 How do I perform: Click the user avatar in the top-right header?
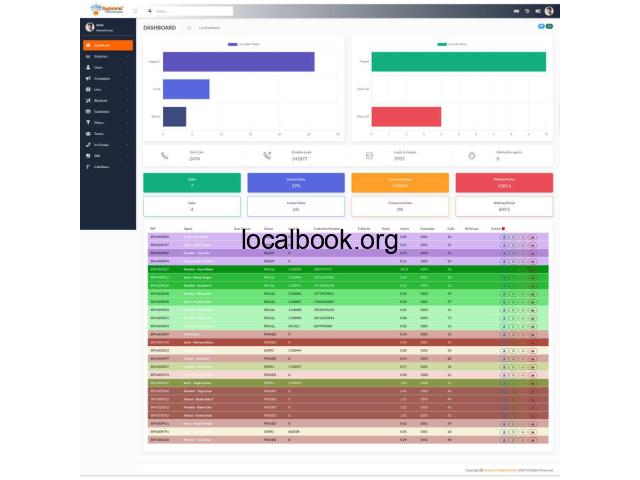click(x=549, y=11)
